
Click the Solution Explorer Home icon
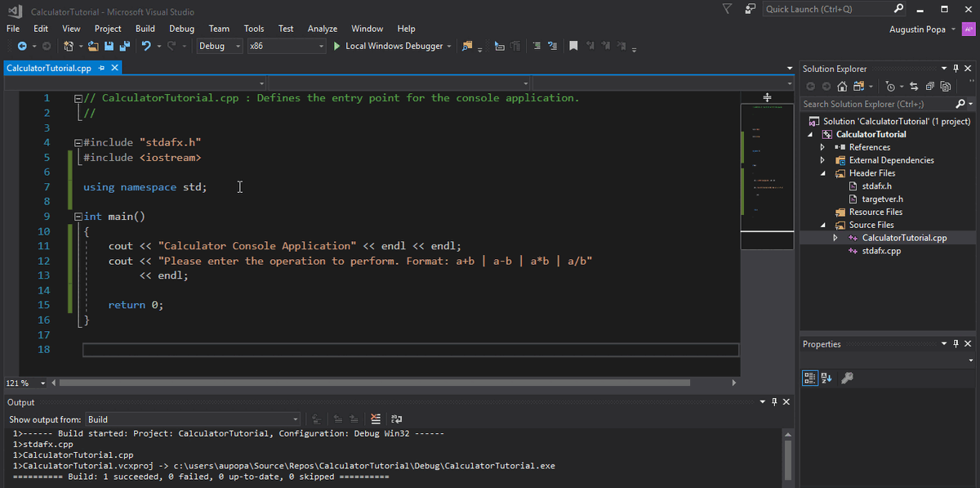pyautogui.click(x=842, y=86)
